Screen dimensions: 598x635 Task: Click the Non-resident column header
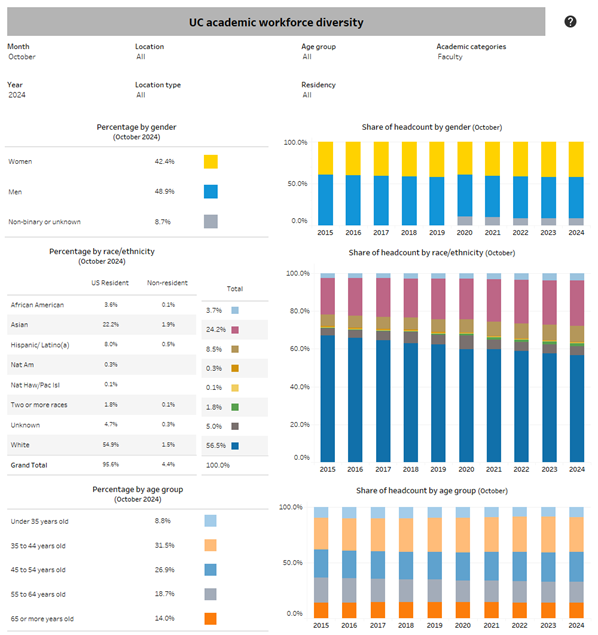167,283
